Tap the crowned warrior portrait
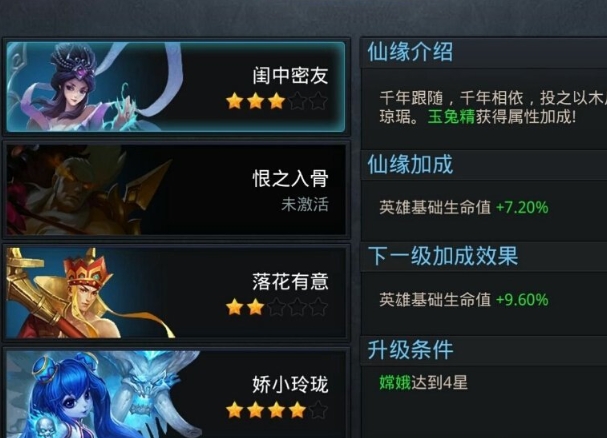Viewport: 607px width, 438px height. [89, 293]
